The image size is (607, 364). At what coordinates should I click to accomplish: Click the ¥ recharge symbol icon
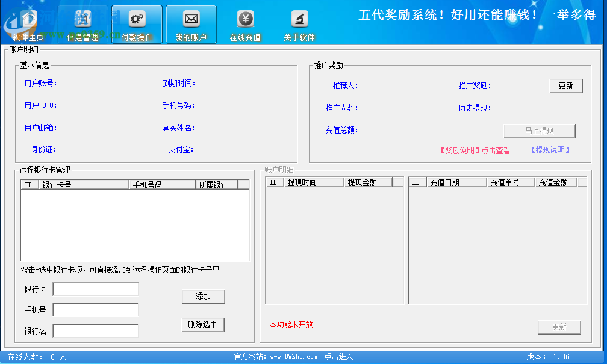click(244, 18)
